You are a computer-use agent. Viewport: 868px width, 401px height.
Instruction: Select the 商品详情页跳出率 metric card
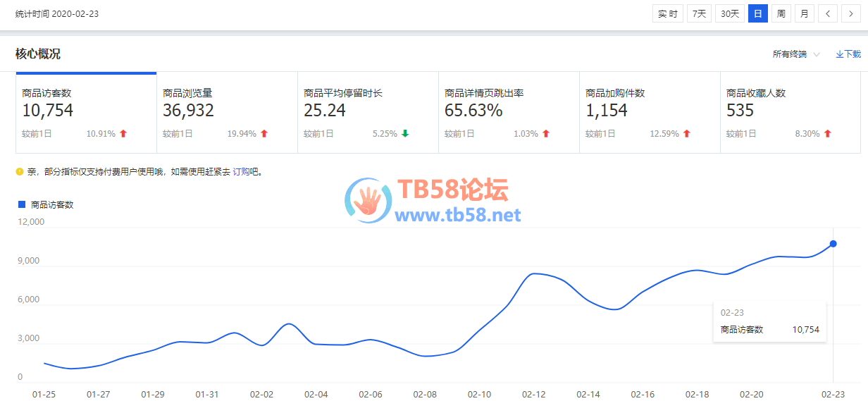(509, 113)
